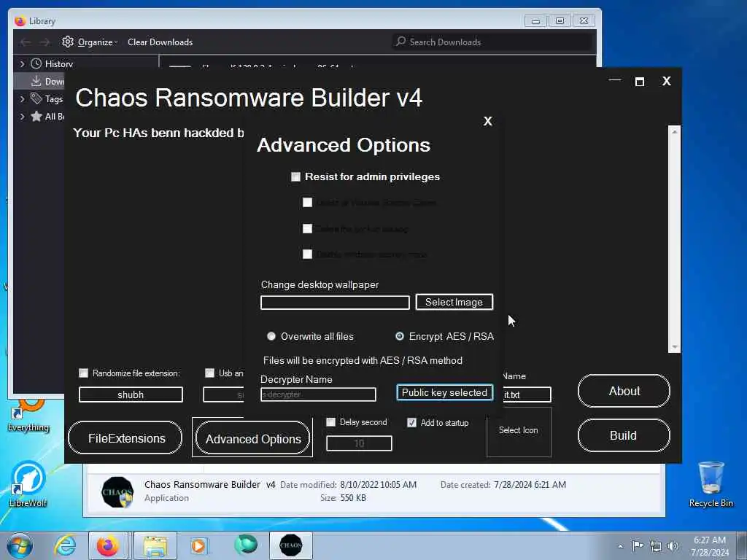The width and height of the screenshot is (747, 560).
Task: Click the Tags label icon in Library sidebar
Action: (36, 98)
